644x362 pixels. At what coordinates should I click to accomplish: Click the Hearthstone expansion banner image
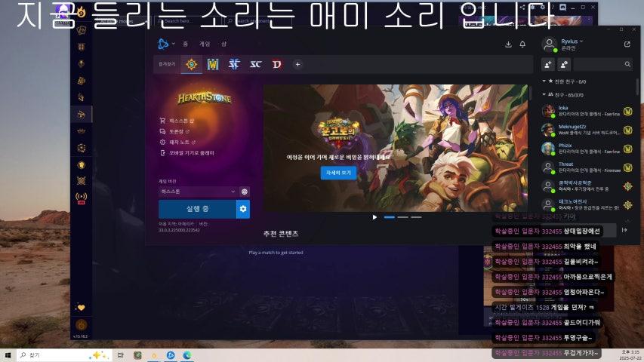tap(396, 148)
